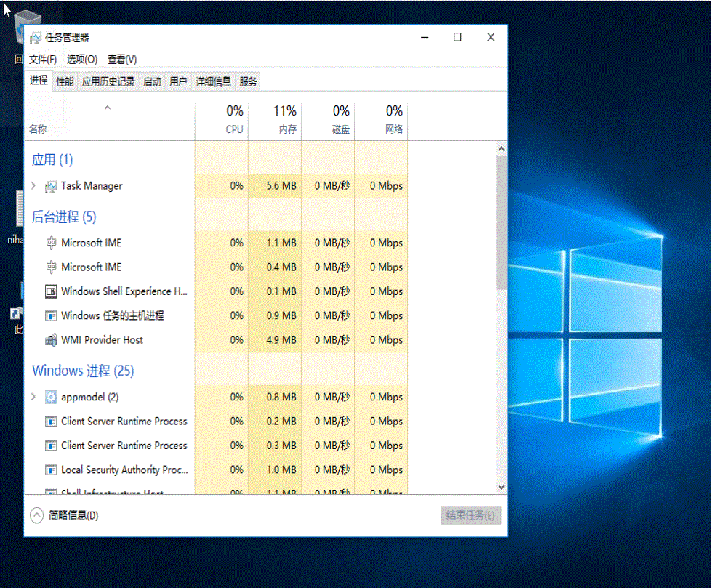Open the 启动 tab
Image resolution: width=711 pixels, height=588 pixels.
point(152,82)
